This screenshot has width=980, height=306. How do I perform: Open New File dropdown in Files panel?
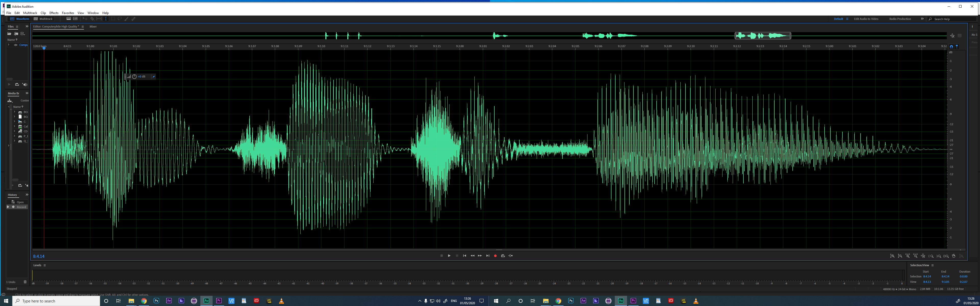(22, 34)
